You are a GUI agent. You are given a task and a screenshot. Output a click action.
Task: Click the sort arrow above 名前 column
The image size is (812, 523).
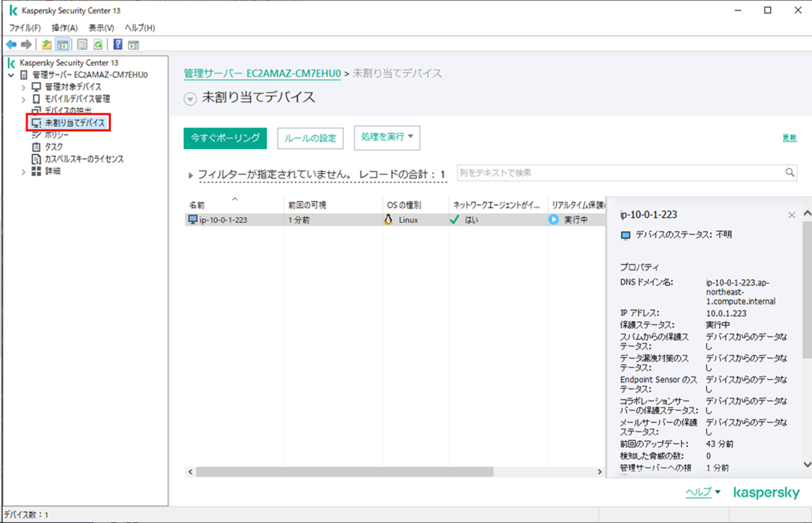point(235,198)
